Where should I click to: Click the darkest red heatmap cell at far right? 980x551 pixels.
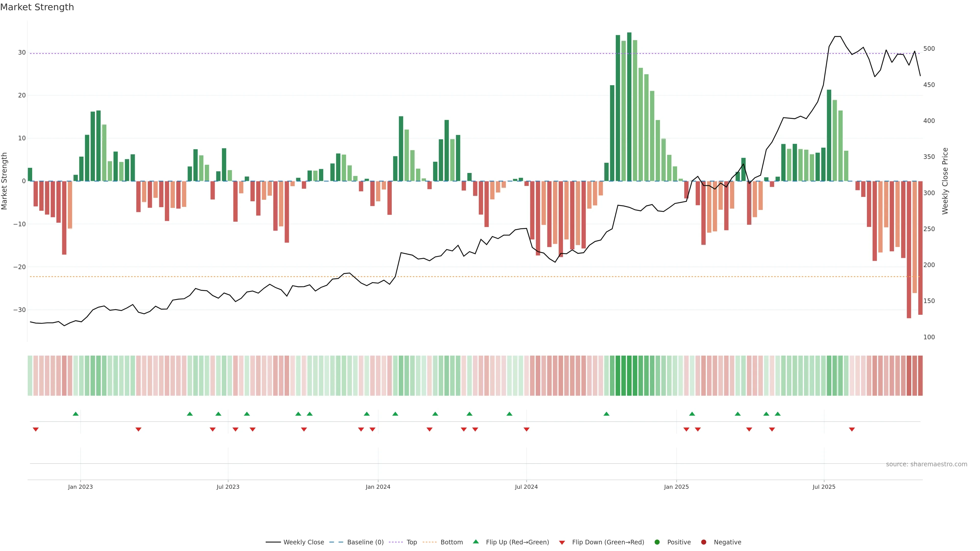point(909,376)
